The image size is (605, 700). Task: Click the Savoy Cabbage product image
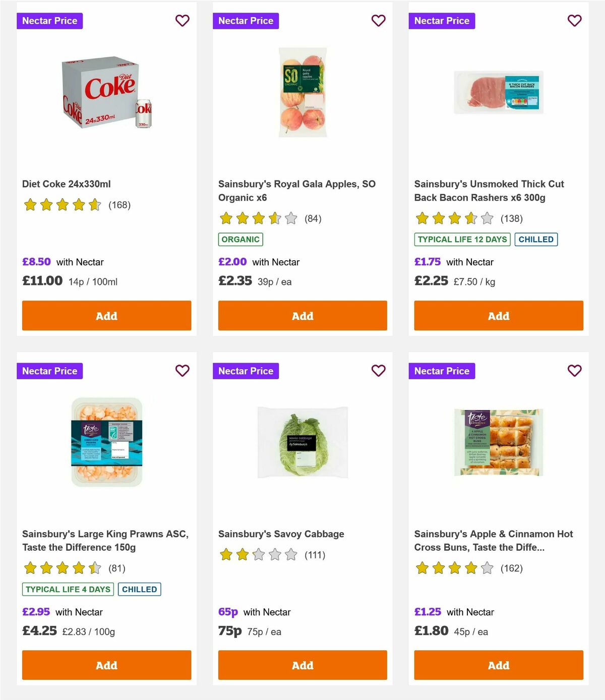302,443
